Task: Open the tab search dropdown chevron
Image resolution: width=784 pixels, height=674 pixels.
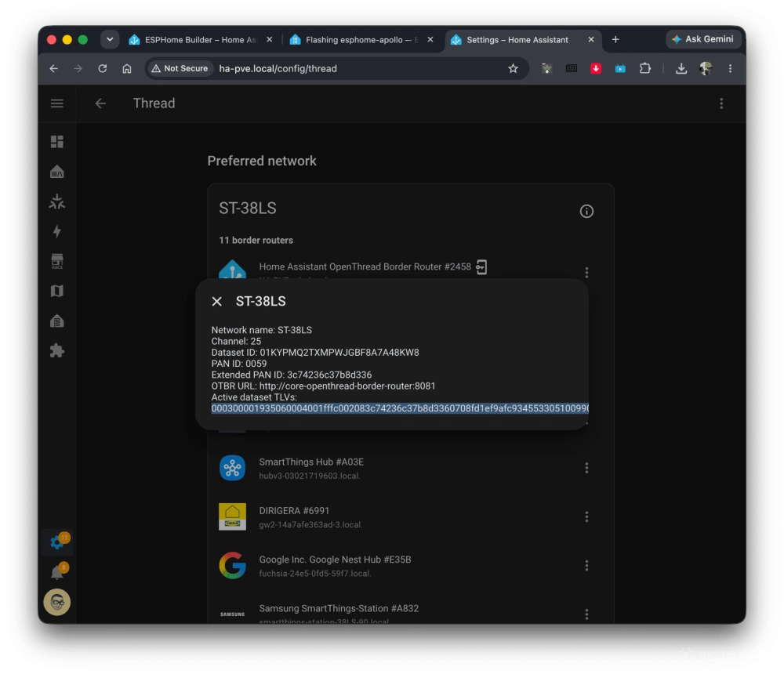Action: (x=110, y=39)
